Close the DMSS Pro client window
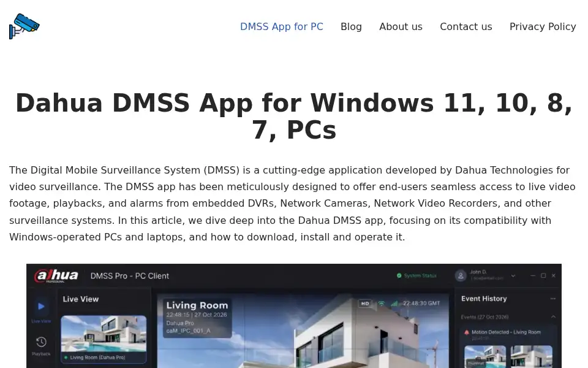Screen dimensions: 588x368 554,275
